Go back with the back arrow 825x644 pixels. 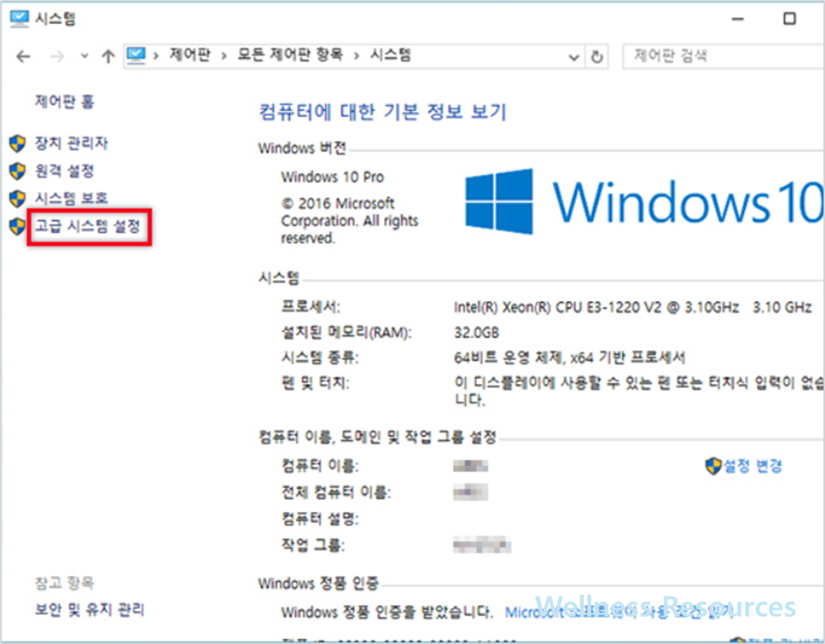tap(23, 57)
